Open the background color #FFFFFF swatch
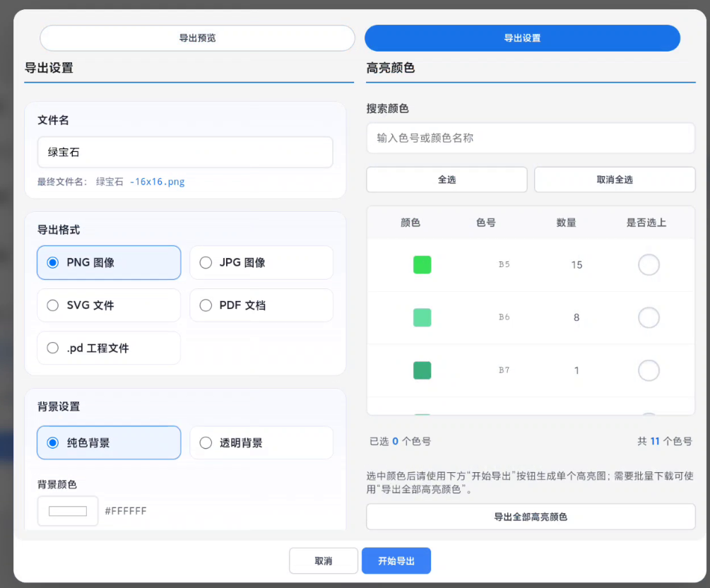This screenshot has height=588, width=710. (67, 510)
